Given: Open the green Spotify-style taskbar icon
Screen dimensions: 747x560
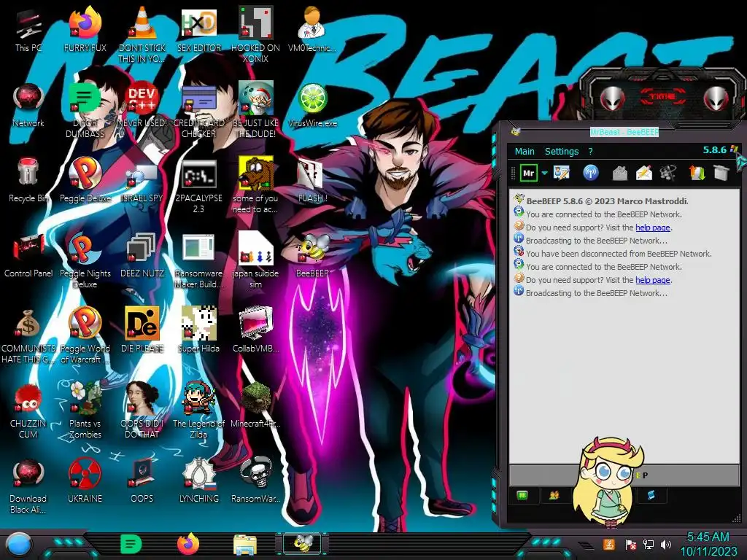Looking at the screenshot, I should tap(131, 544).
